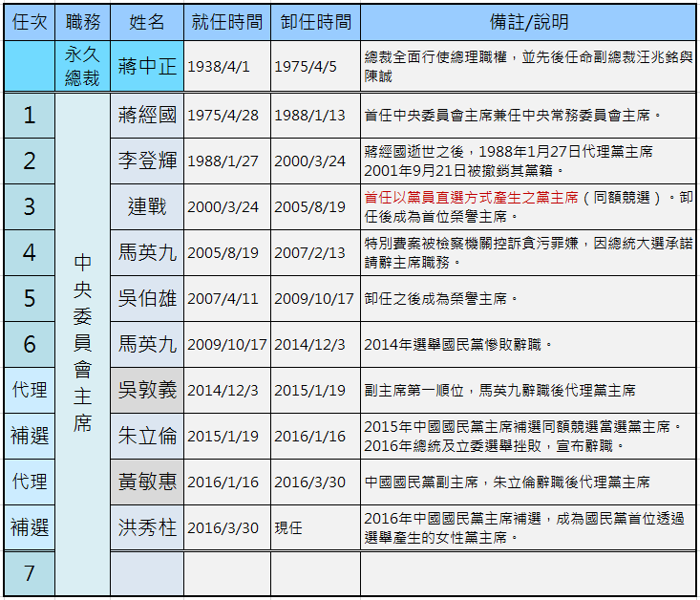Click the 任次 column header

click(x=30, y=22)
